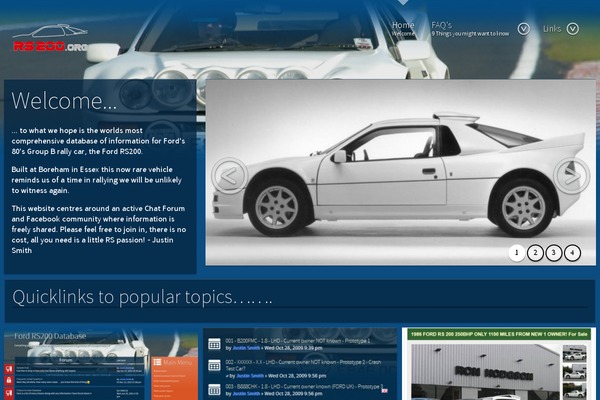Click the calendar icon beside topic 003
The image size is (600, 400).
pos(214,390)
